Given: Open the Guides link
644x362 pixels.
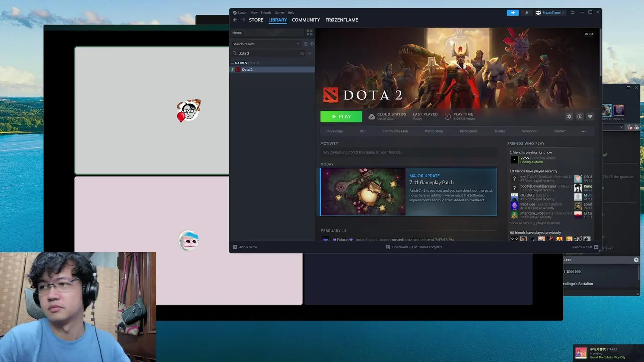Looking at the screenshot, I should pos(500,131).
